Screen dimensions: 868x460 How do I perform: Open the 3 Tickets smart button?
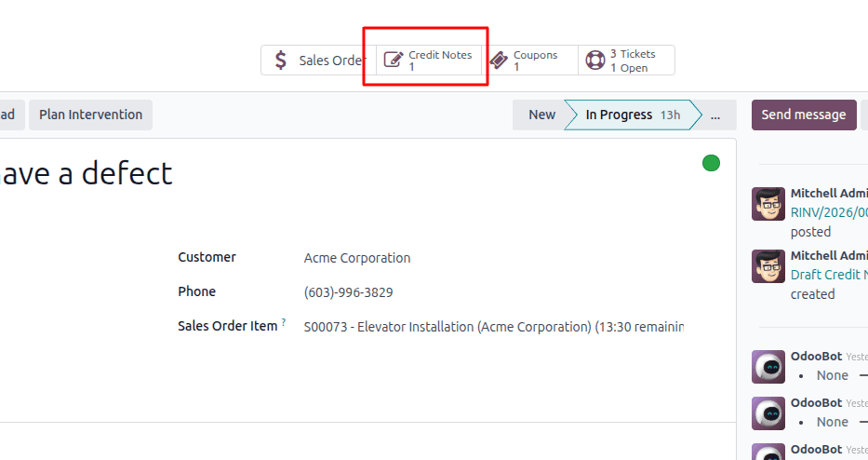tap(627, 60)
